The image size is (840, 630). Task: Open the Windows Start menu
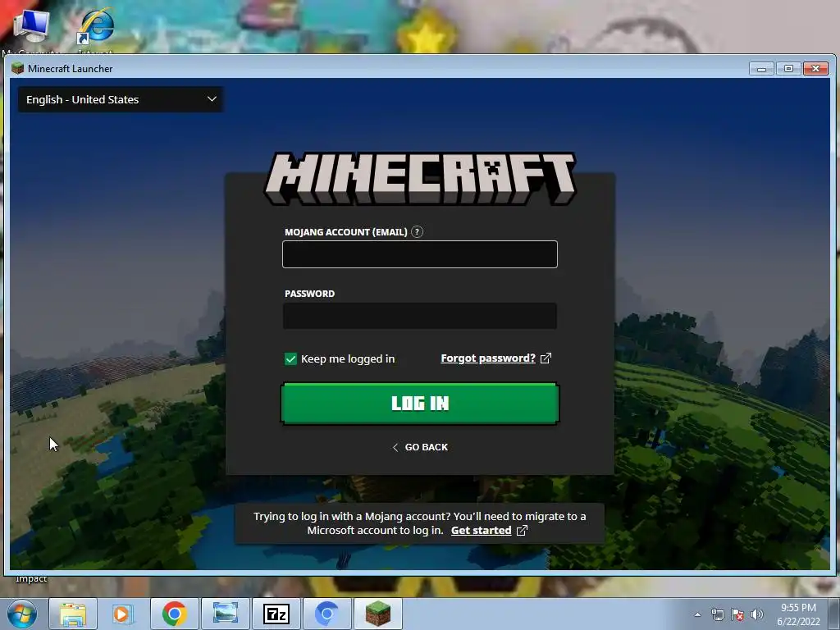[22, 614]
